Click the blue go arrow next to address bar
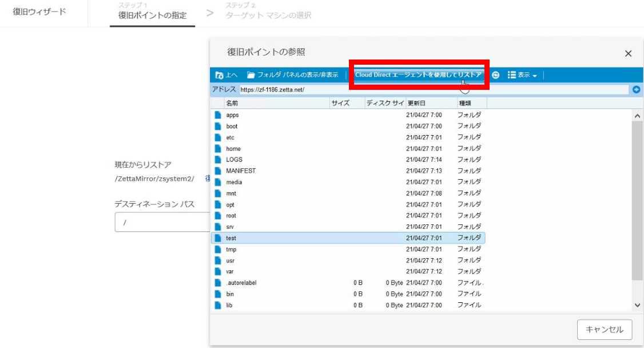The image size is (644, 348). tap(636, 90)
